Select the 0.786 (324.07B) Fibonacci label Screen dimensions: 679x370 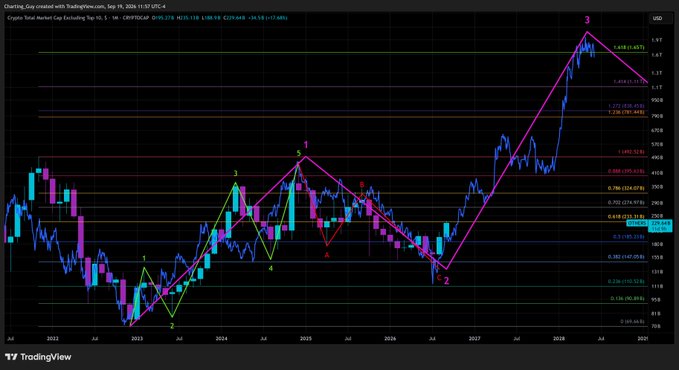point(626,188)
